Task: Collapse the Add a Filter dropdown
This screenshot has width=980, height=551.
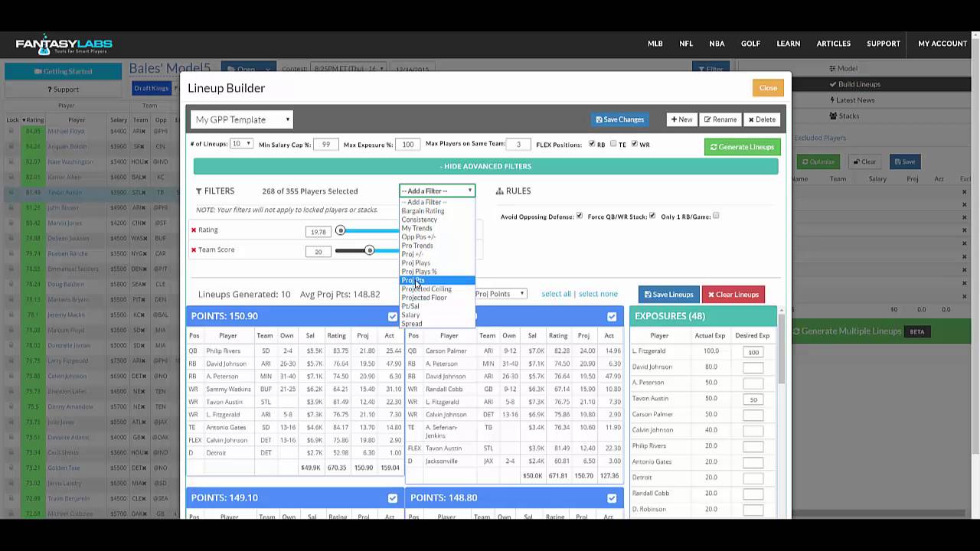Action: (x=437, y=191)
